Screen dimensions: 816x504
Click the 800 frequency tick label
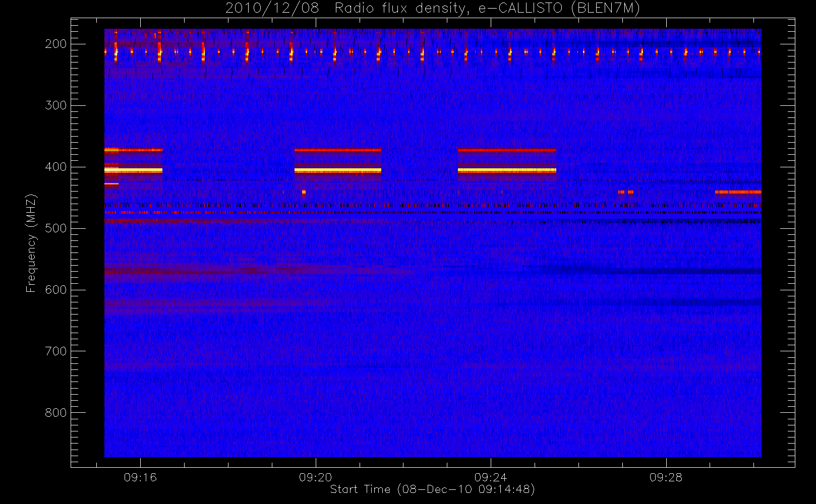coord(56,413)
